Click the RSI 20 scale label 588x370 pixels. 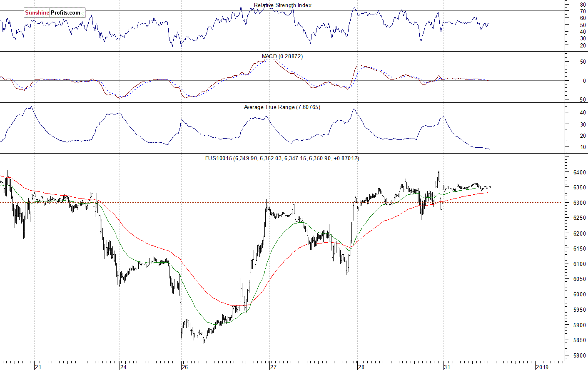(583, 45)
